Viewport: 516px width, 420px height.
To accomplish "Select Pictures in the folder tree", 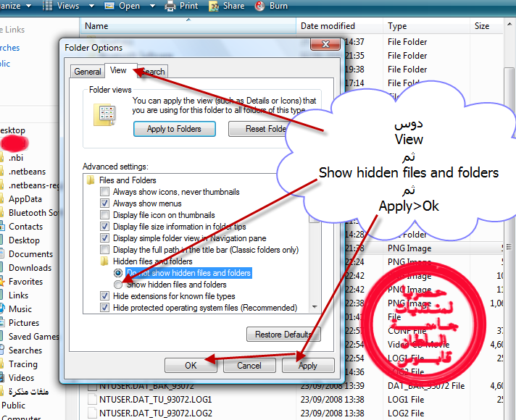I will point(24,323).
